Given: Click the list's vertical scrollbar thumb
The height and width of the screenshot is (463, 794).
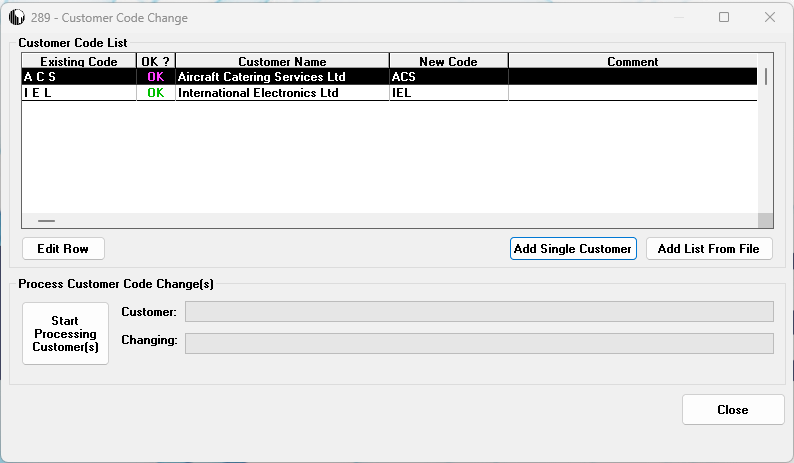Looking at the screenshot, I should click(x=766, y=76).
